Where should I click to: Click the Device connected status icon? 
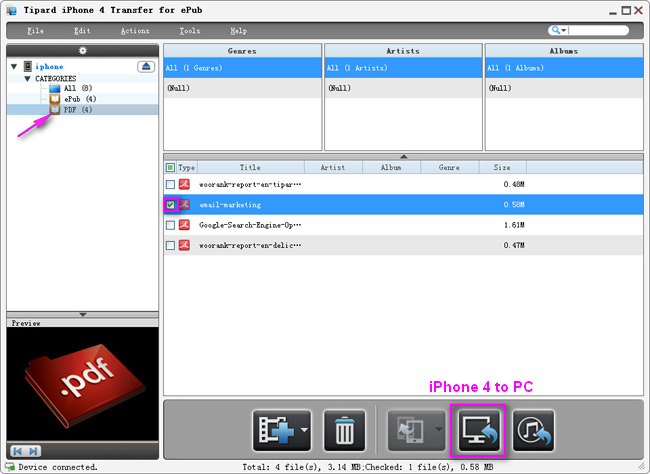tap(10, 467)
